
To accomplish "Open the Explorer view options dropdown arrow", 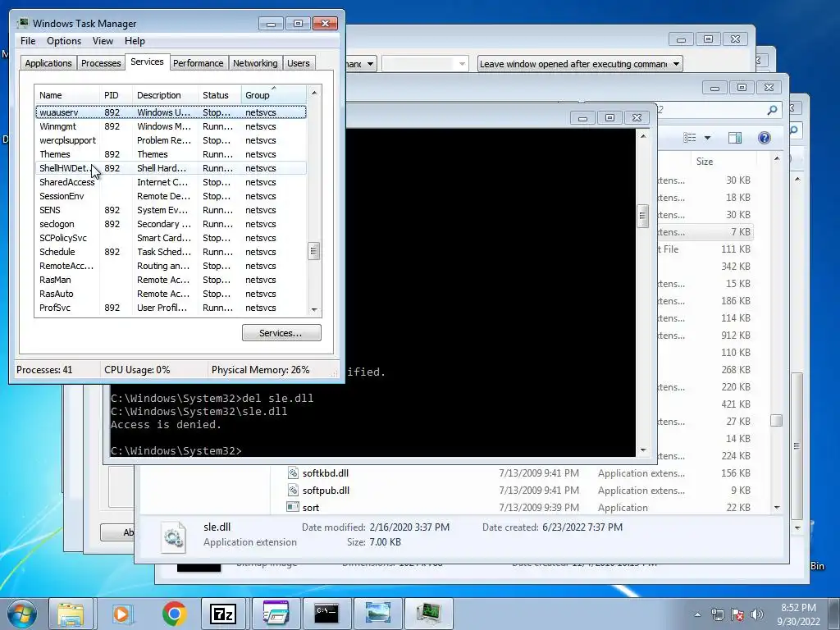I will point(707,138).
